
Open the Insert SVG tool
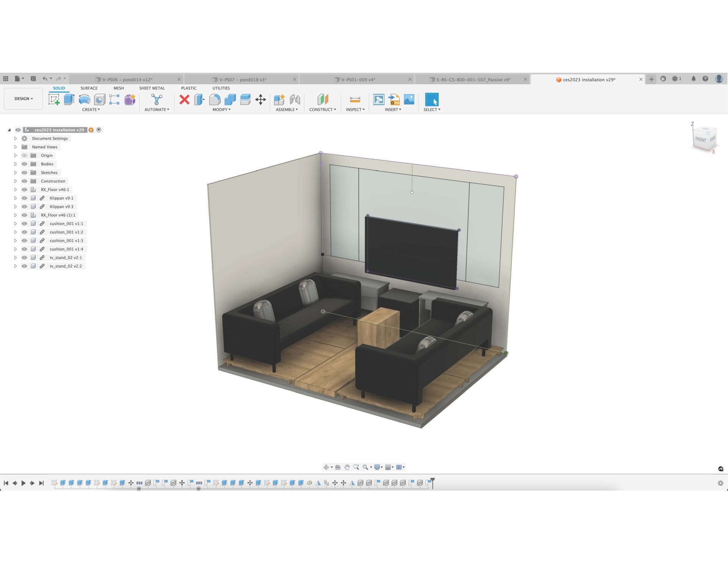point(394,99)
